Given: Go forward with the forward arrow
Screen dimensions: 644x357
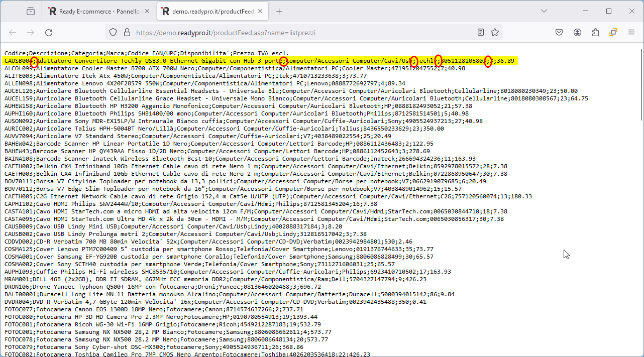Looking at the screenshot, I should tap(31, 33).
